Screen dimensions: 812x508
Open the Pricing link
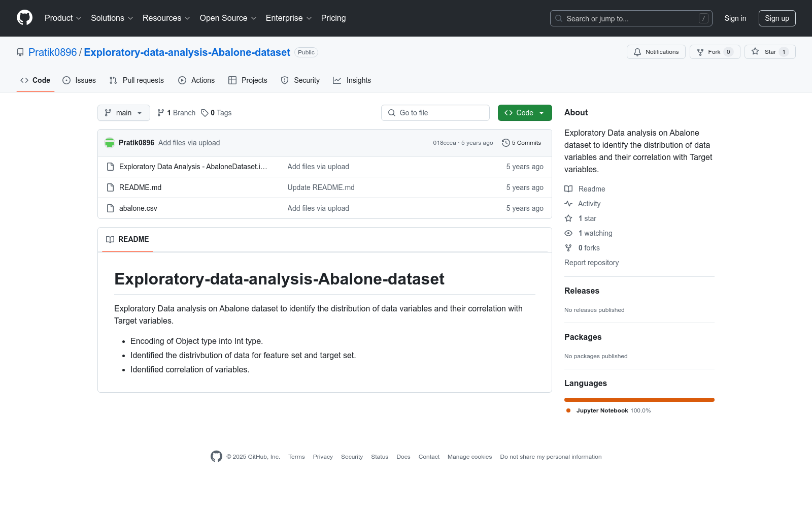click(x=333, y=18)
